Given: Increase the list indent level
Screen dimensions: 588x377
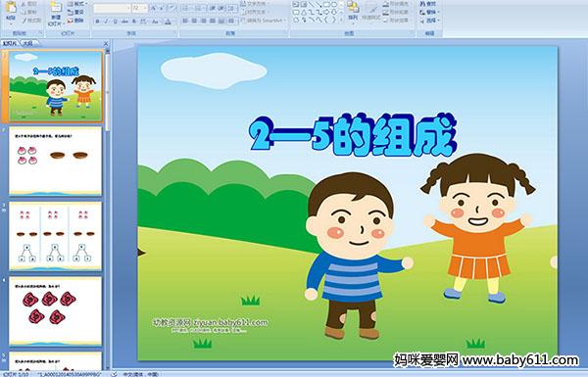Looking at the screenshot, I should point(221,8).
